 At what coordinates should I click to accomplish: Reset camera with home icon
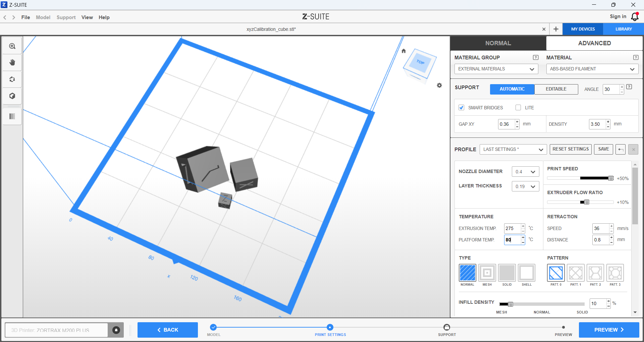(x=404, y=51)
